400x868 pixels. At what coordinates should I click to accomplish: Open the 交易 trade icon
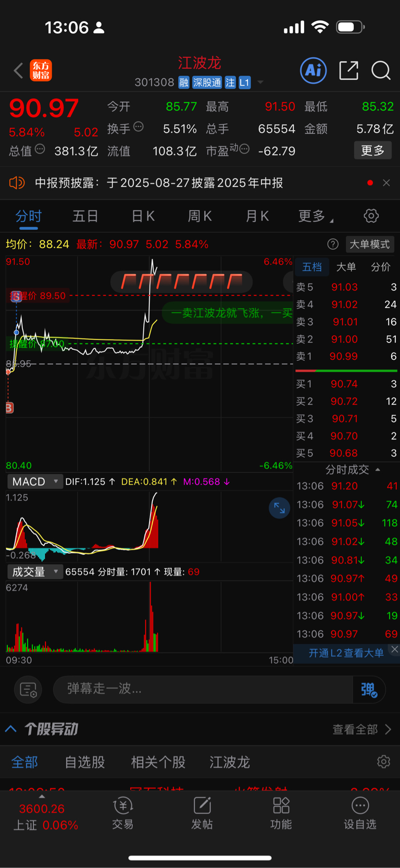[x=123, y=813]
